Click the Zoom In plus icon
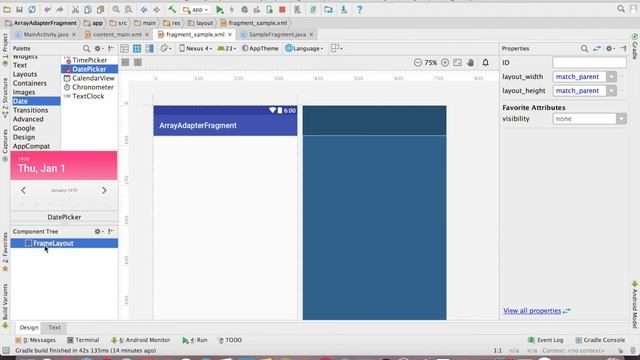Image resolution: width=640 pixels, height=360 pixels. coord(445,62)
